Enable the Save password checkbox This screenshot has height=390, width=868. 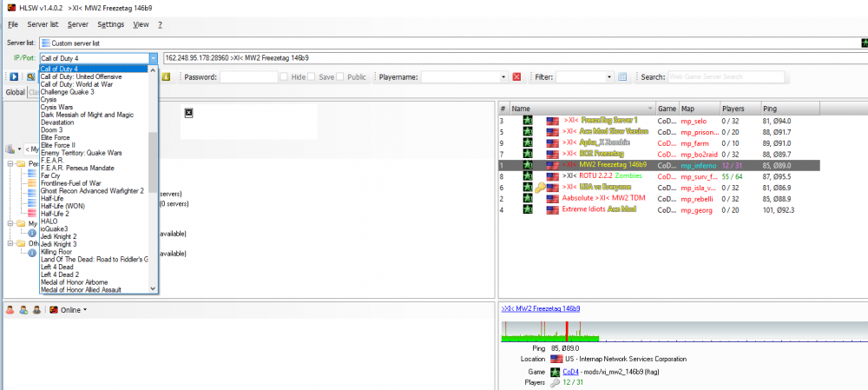(x=312, y=77)
